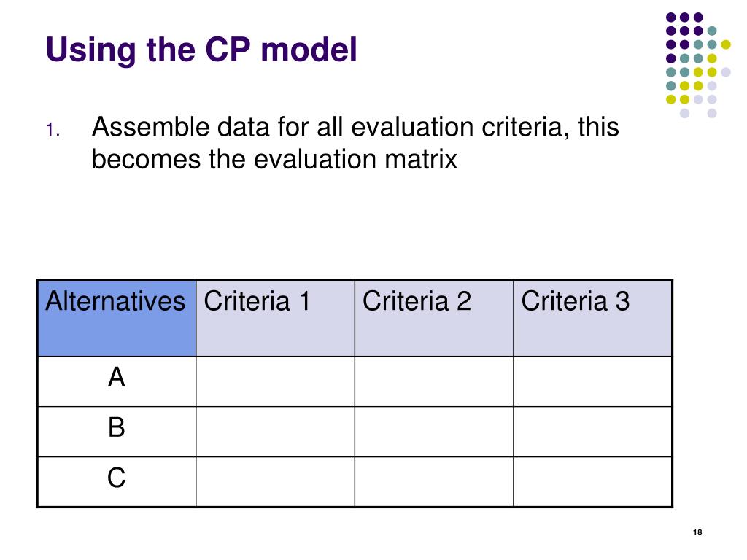Screen dimensions: 747x560
Task: Click empty cell for A under Criteria 2
Action: (x=434, y=381)
